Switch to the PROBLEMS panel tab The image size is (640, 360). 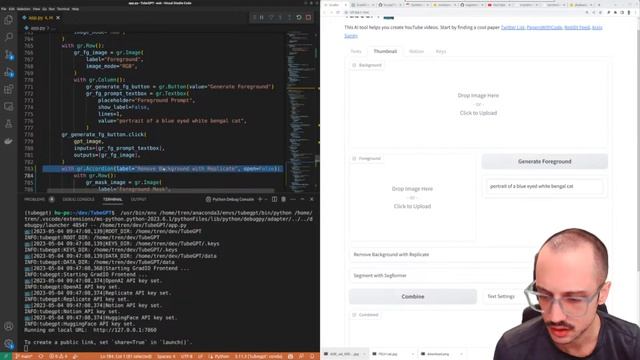click(x=36, y=199)
